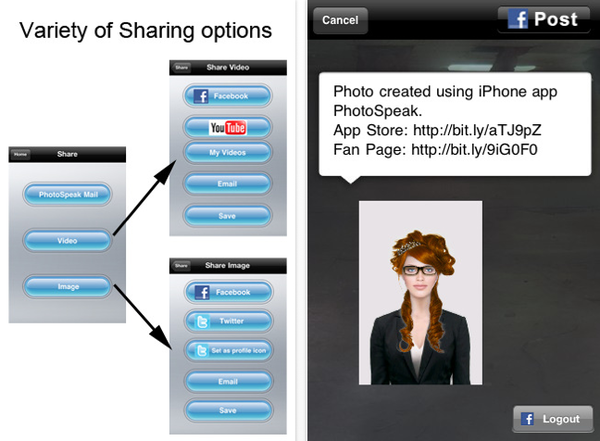
Task: Click the 'Share Image' title text
Action: pyautogui.click(x=227, y=265)
